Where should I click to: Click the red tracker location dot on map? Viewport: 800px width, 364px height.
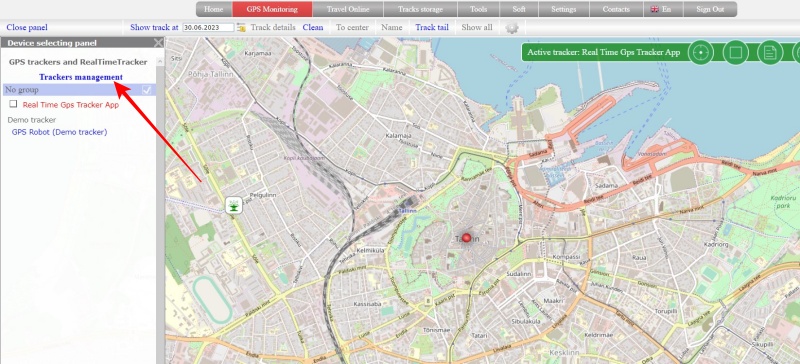tap(466, 237)
